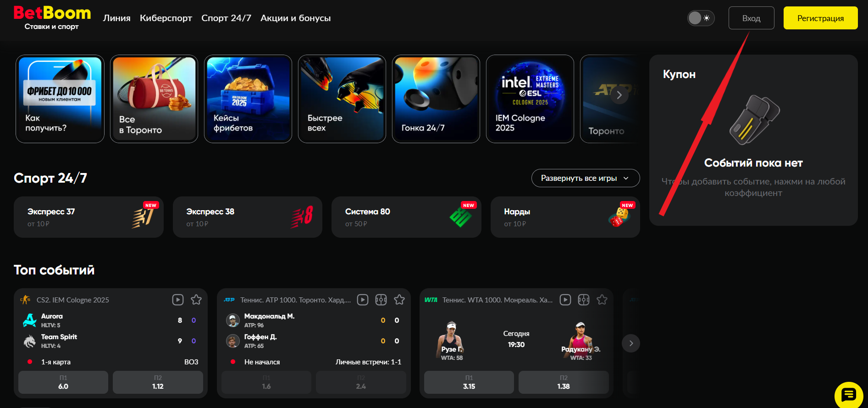This screenshot has width=868, height=408.
Task: Click Макдональд М. player avatar
Action: (x=233, y=320)
